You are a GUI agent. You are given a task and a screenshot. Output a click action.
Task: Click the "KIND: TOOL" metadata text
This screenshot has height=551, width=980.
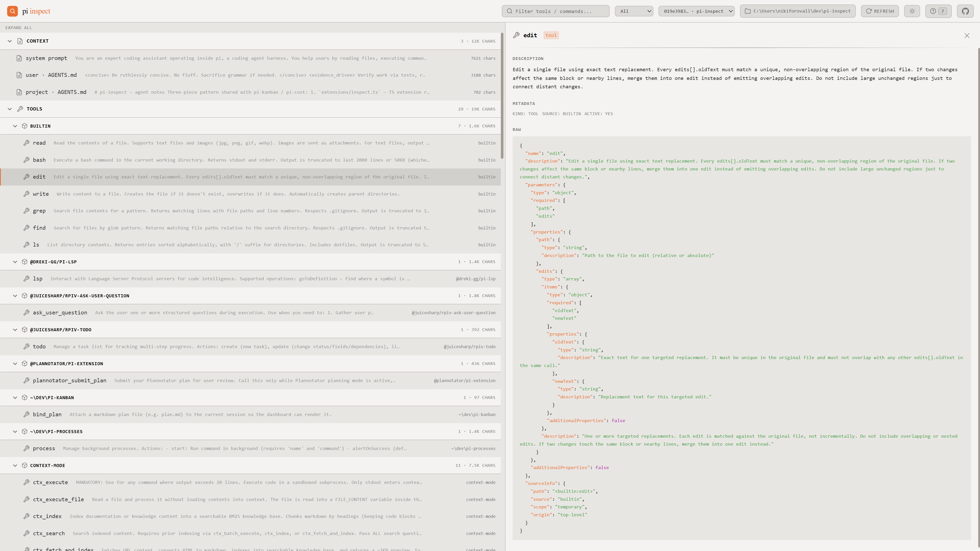(525, 114)
